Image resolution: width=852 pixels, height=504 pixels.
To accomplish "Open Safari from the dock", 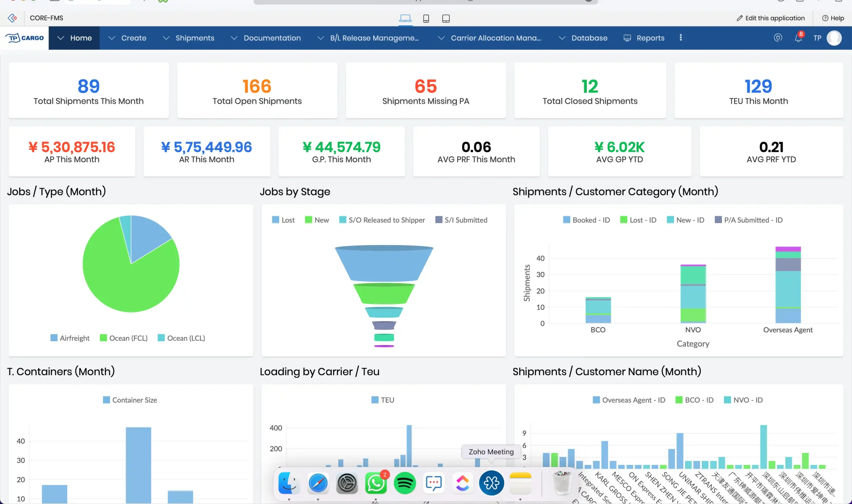I will tap(318, 483).
